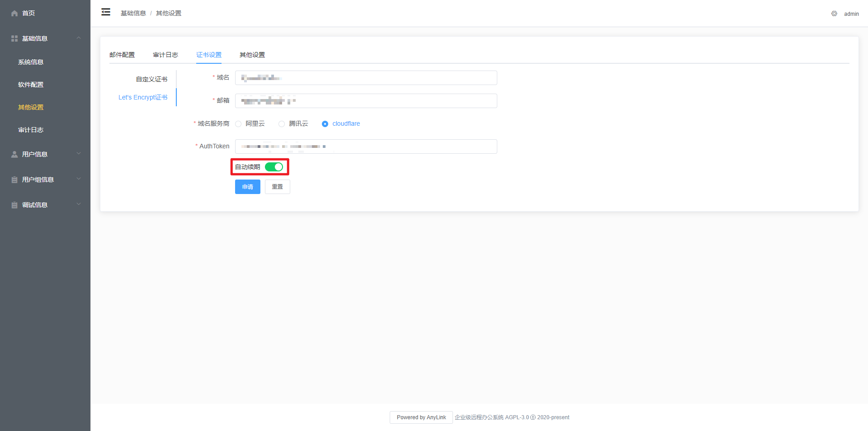Viewport: 868px width, 431px height.
Task: Collapse the 基础信息 menu chevron
Action: click(x=79, y=38)
